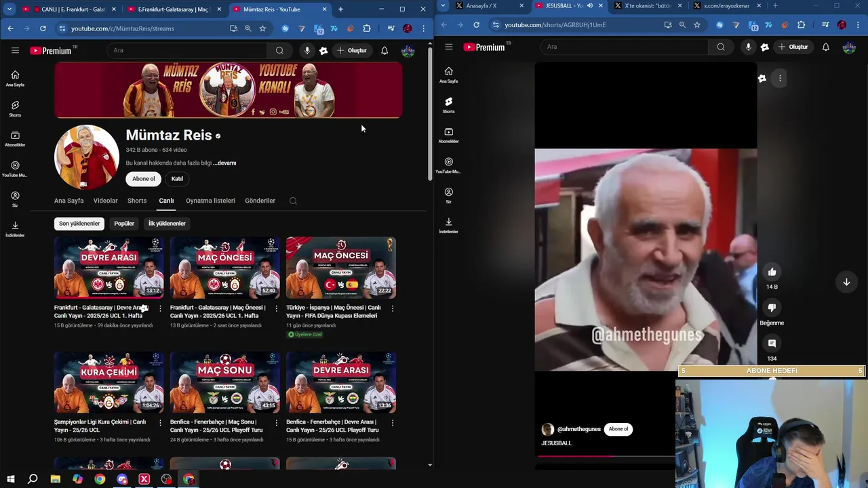Open taskbar search magnifier
Screen dimensions: 868x488
coord(33,479)
